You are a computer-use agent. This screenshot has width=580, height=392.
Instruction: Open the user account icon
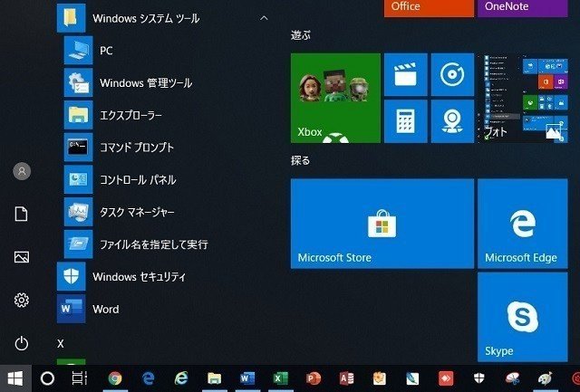(22, 171)
